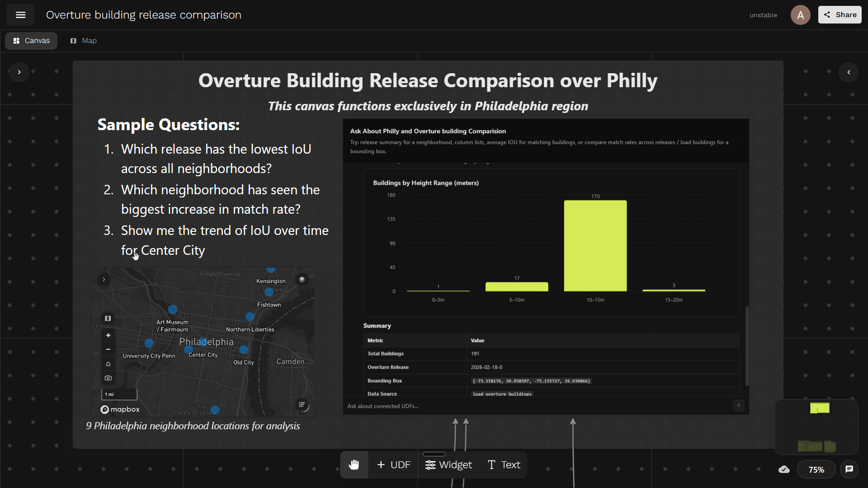The image size is (868, 488).
Task: Click the canvas minimap thumbnail
Action: (816, 427)
